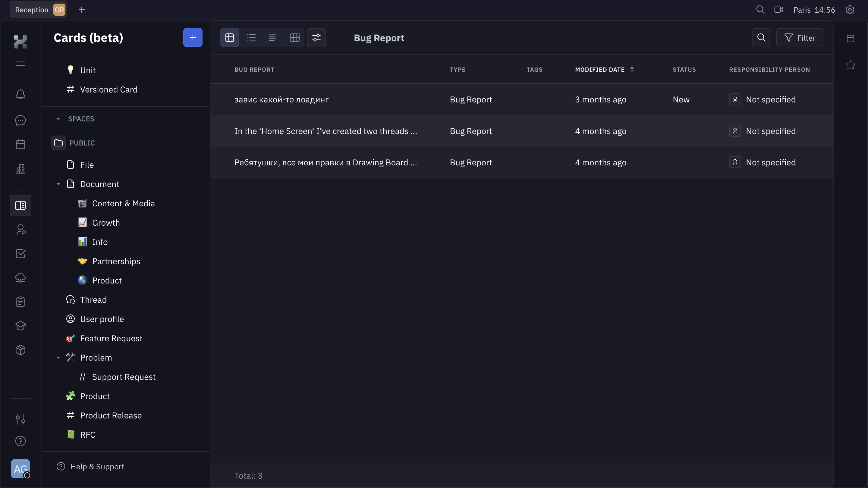Viewport: 868px width, 488px height.
Task: Open the view settings sliders icon
Action: click(x=316, y=38)
